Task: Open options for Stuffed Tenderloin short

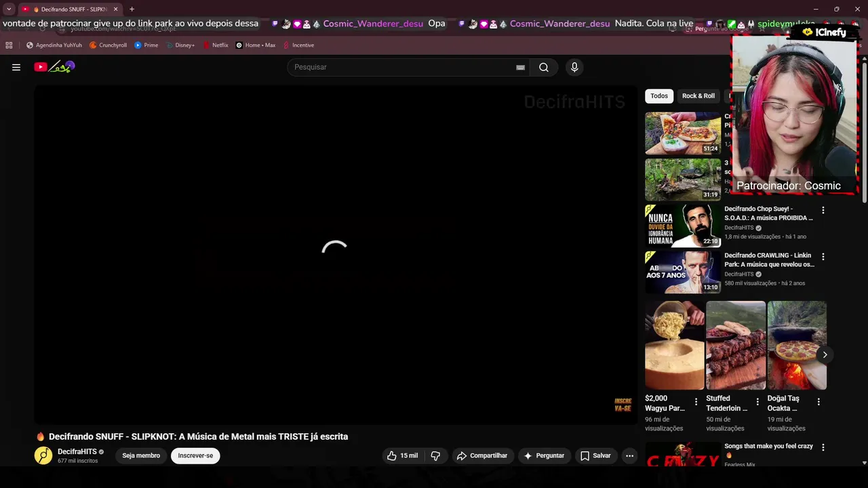Action: point(757,402)
